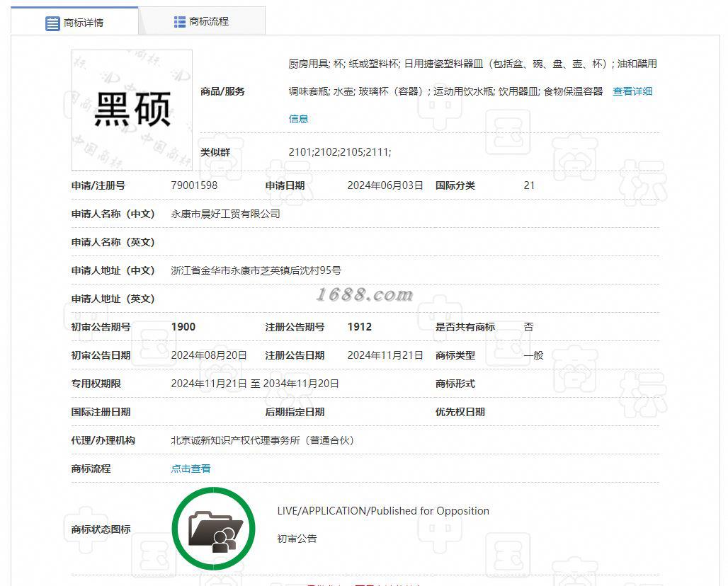Image resolution: width=728 pixels, height=586 pixels.
Task: Click the 商标形式 field label
Action: point(455,384)
